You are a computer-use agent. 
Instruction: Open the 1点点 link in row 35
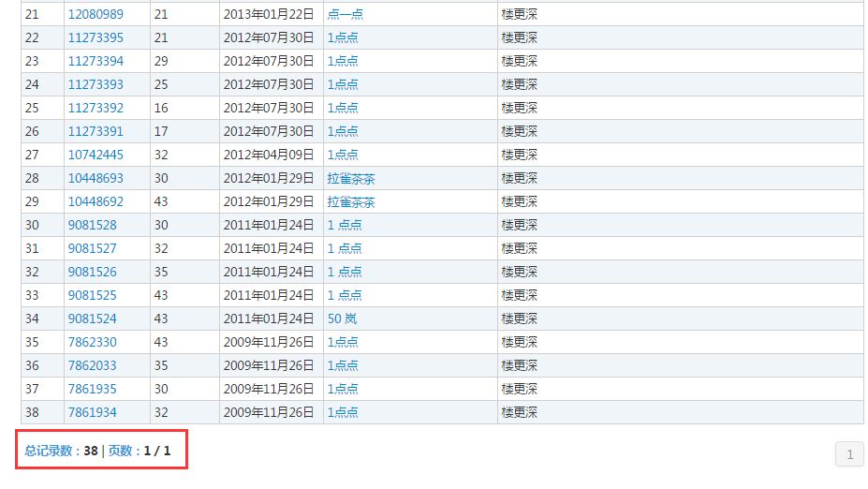click(343, 342)
